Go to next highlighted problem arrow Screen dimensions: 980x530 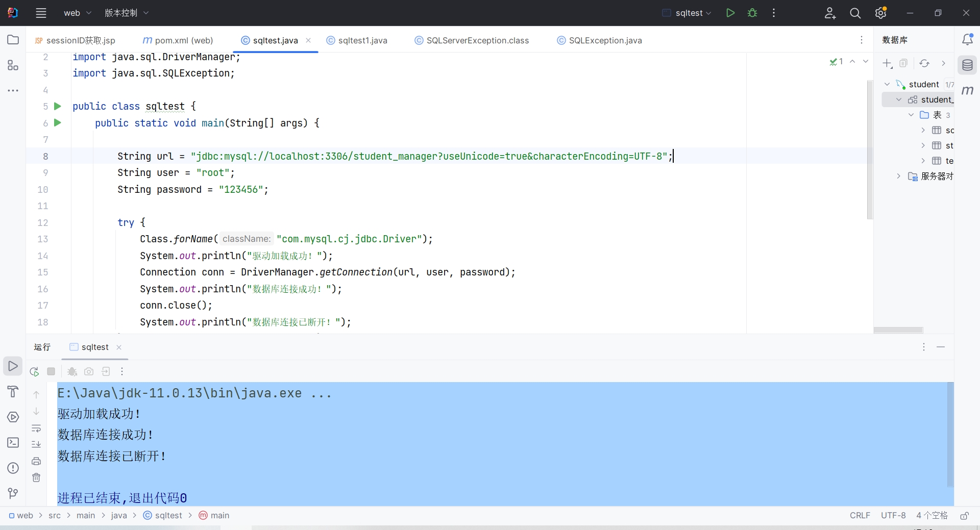[x=866, y=61]
